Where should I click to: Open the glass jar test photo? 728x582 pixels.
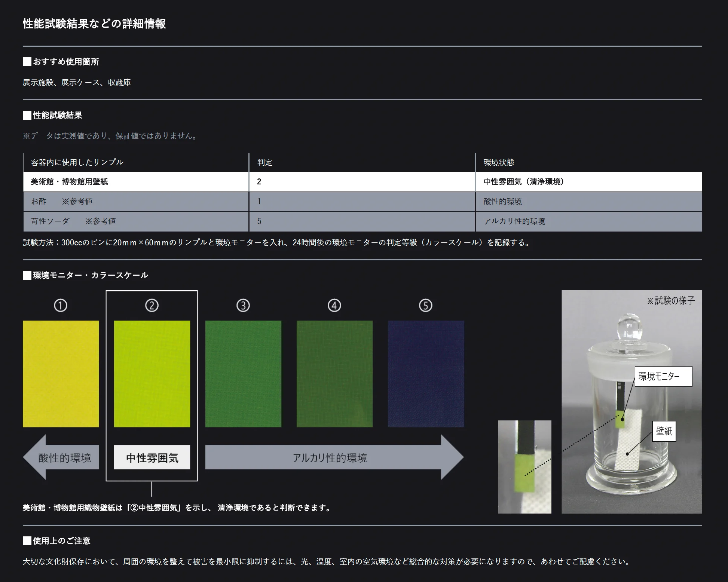coord(631,402)
